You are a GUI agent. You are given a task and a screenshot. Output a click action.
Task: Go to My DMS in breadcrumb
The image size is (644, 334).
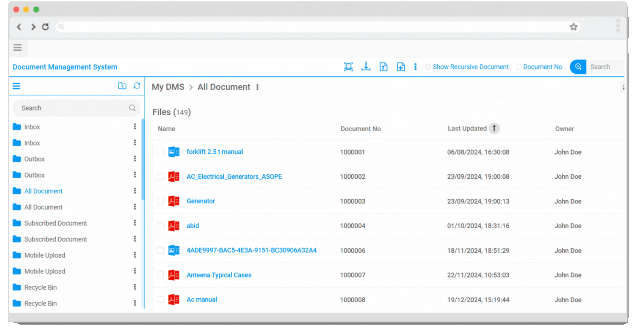[x=168, y=87]
